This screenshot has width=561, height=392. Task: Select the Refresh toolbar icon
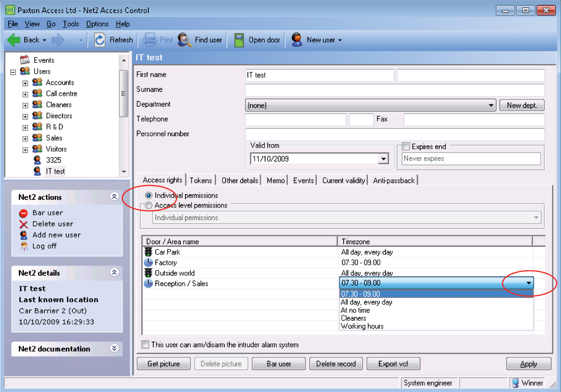[x=100, y=39]
